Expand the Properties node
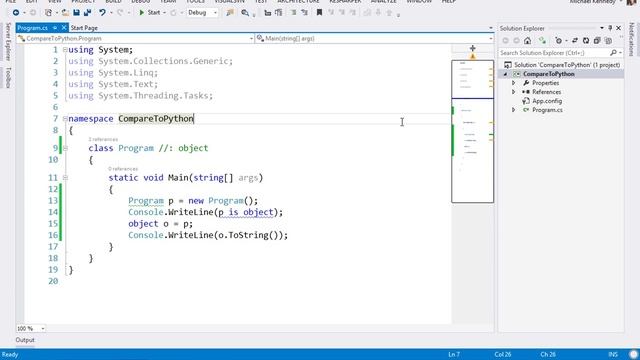 pyautogui.click(x=514, y=83)
